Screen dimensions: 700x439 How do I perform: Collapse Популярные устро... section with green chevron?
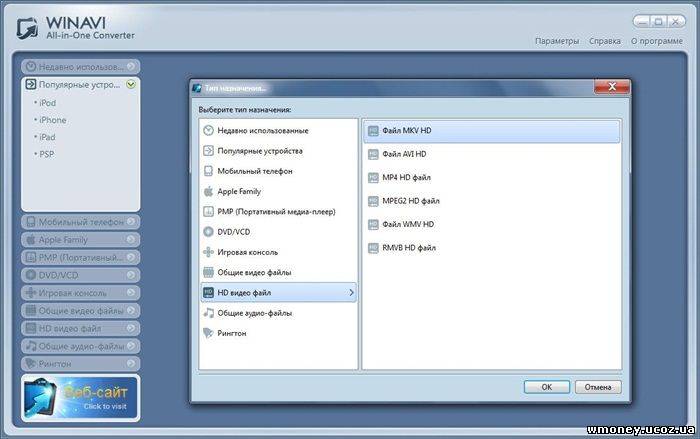click(x=131, y=84)
